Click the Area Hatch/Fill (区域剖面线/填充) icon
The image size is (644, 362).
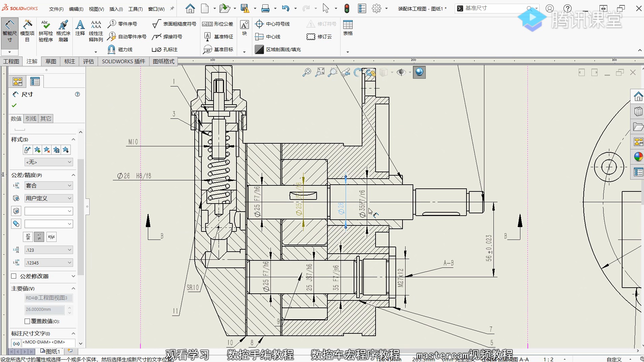[259, 49]
